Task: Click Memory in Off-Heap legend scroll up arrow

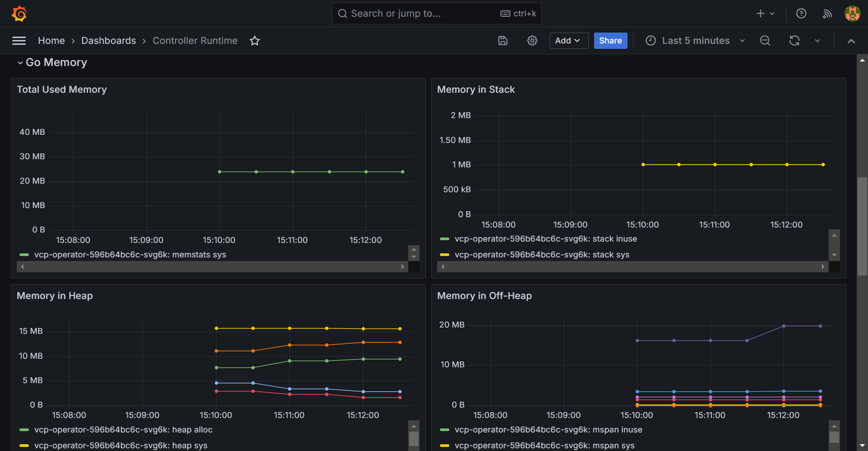Action: [834, 426]
